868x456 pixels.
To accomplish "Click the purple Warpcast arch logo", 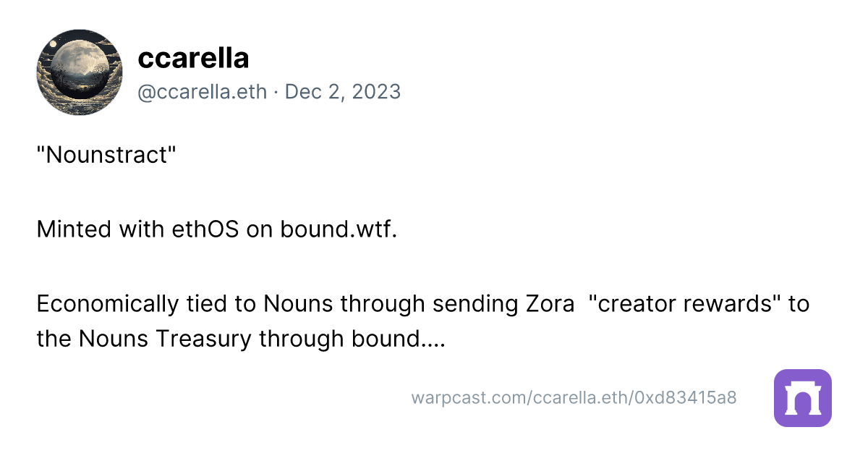I will point(802,398).
